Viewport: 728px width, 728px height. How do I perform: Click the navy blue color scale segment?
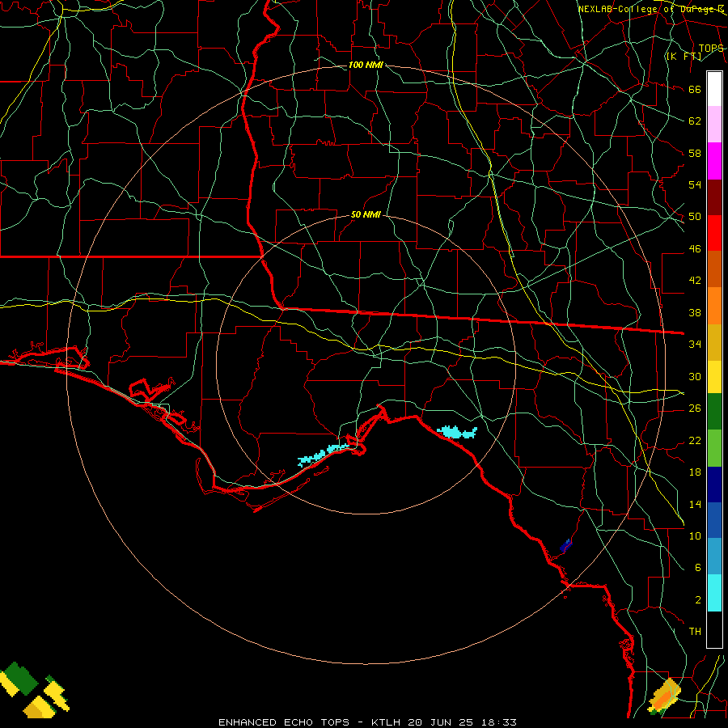714,485
